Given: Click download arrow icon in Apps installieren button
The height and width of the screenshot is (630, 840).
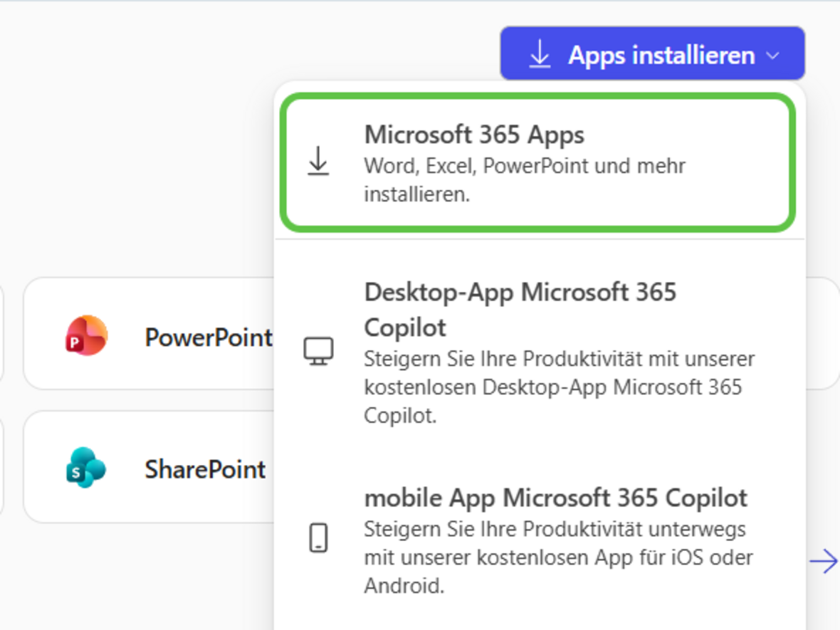Looking at the screenshot, I should click(540, 54).
